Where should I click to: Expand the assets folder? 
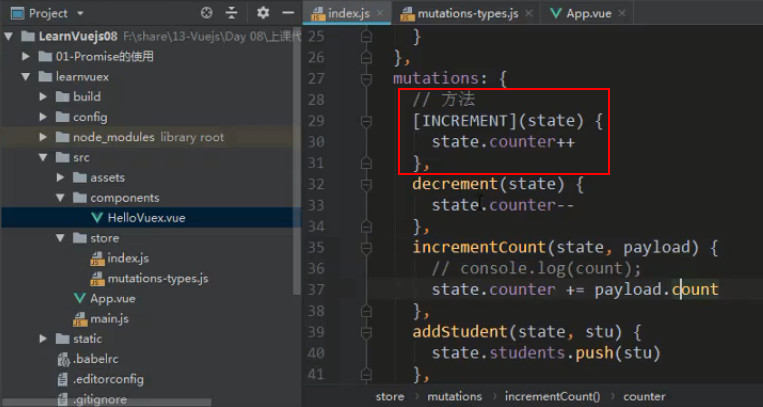(x=60, y=178)
